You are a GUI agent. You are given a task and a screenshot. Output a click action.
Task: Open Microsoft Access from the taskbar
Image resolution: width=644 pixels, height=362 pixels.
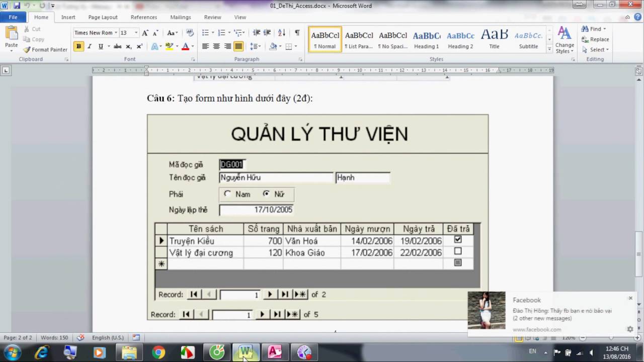(275, 352)
